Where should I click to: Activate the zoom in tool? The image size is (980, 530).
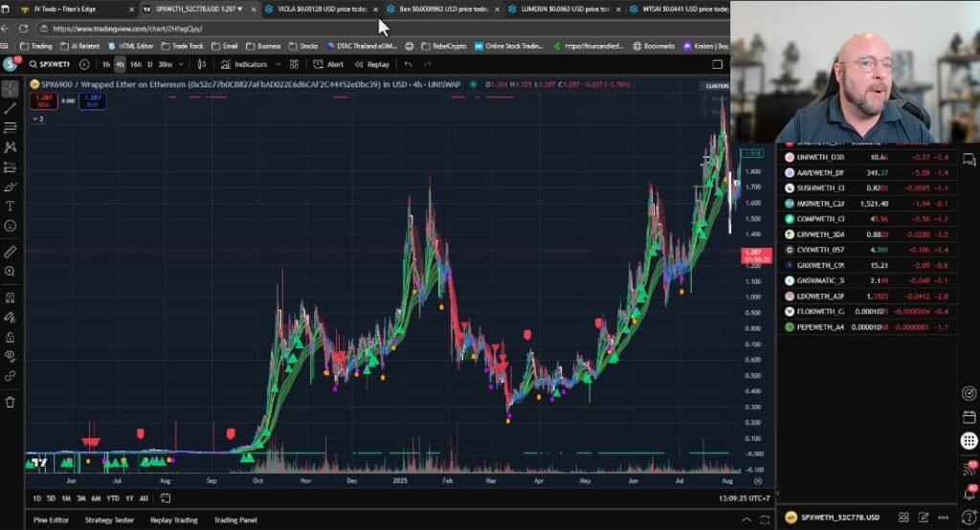(x=11, y=272)
